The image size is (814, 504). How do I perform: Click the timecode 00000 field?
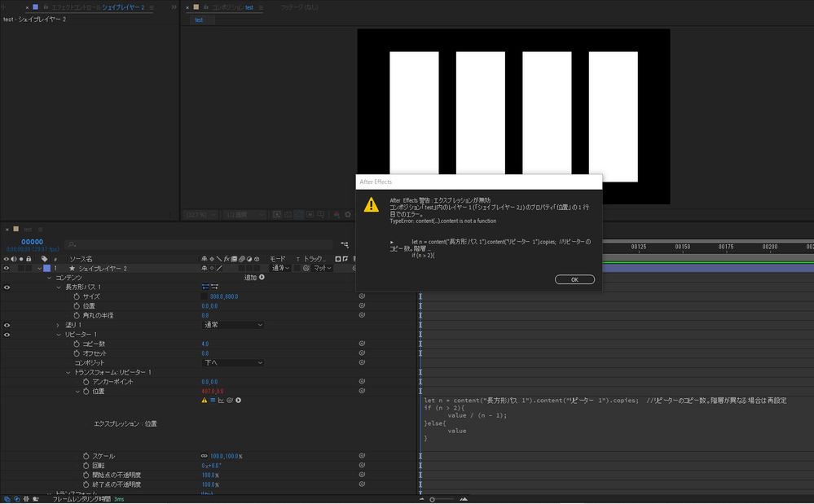click(33, 242)
